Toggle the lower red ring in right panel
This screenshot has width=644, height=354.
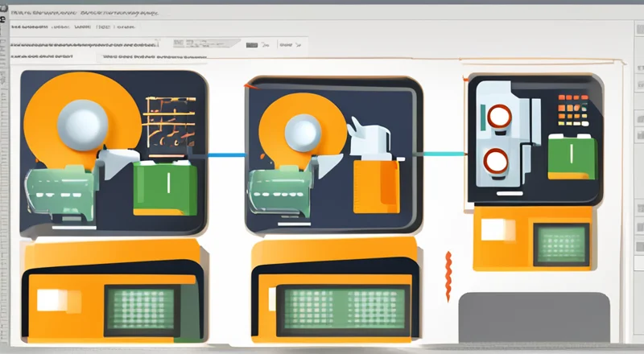point(494,163)
